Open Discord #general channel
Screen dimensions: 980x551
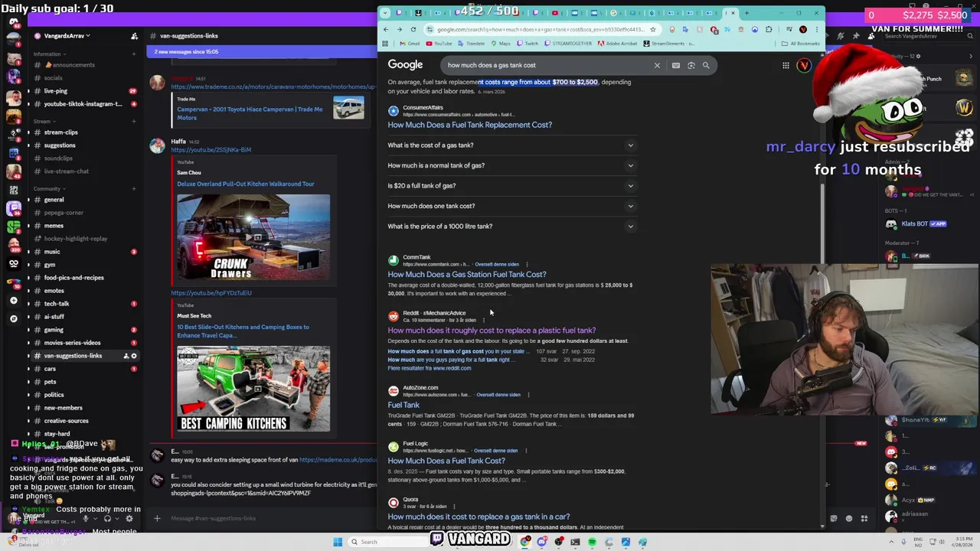click(54, 200)
